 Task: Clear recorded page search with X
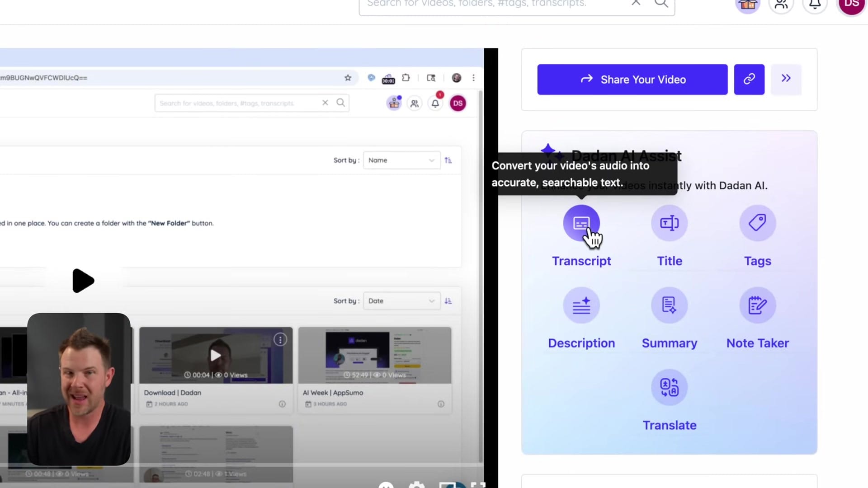pos(325,103)
